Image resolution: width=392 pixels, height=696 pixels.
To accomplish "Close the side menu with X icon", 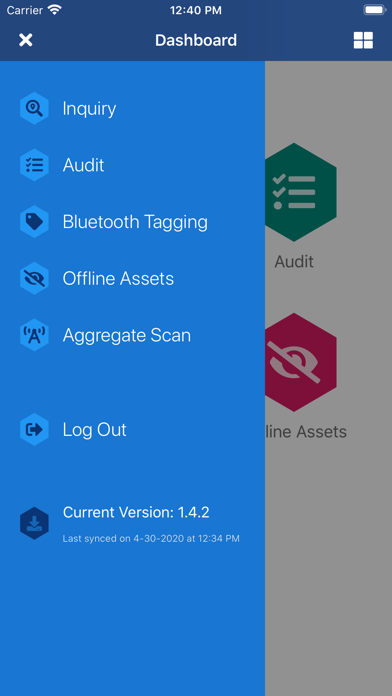I will click(x=26, y=40).
